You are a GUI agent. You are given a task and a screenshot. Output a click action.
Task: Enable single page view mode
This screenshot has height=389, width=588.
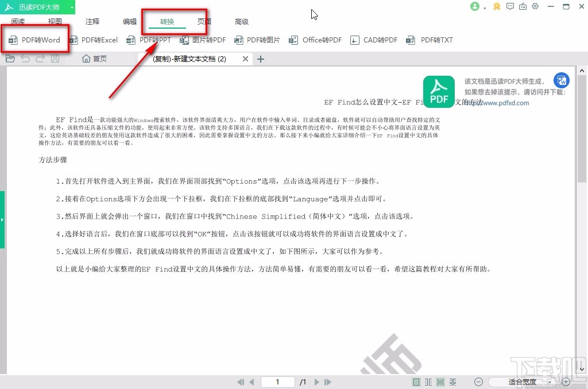[416, 382]
